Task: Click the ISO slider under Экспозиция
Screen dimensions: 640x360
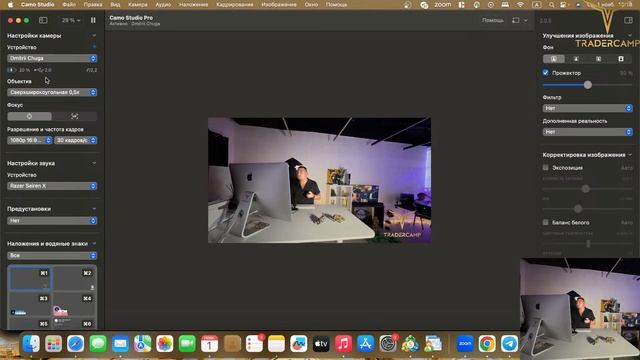Action: (587, 209)
